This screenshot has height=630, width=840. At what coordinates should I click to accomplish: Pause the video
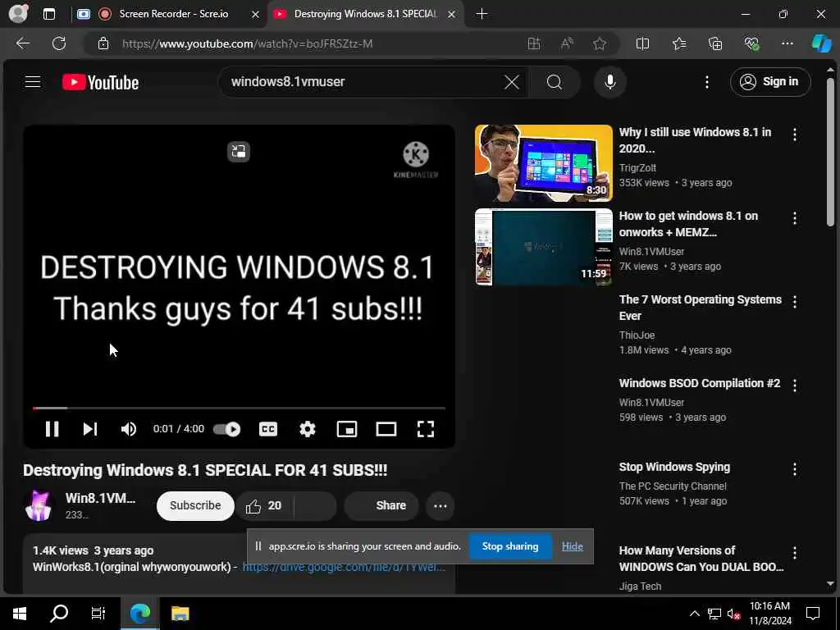coord(52,428)
